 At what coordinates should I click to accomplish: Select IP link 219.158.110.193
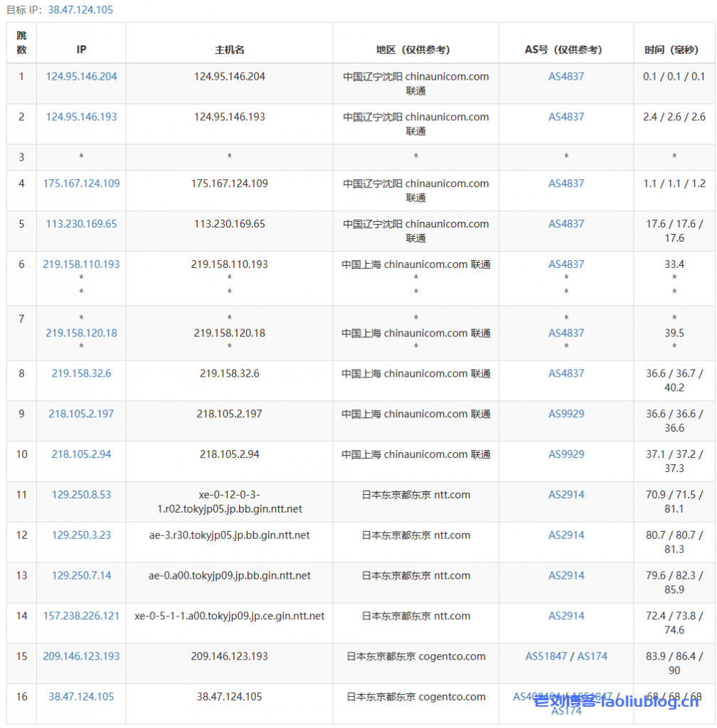pyautogui.click(x=81, y=264)
